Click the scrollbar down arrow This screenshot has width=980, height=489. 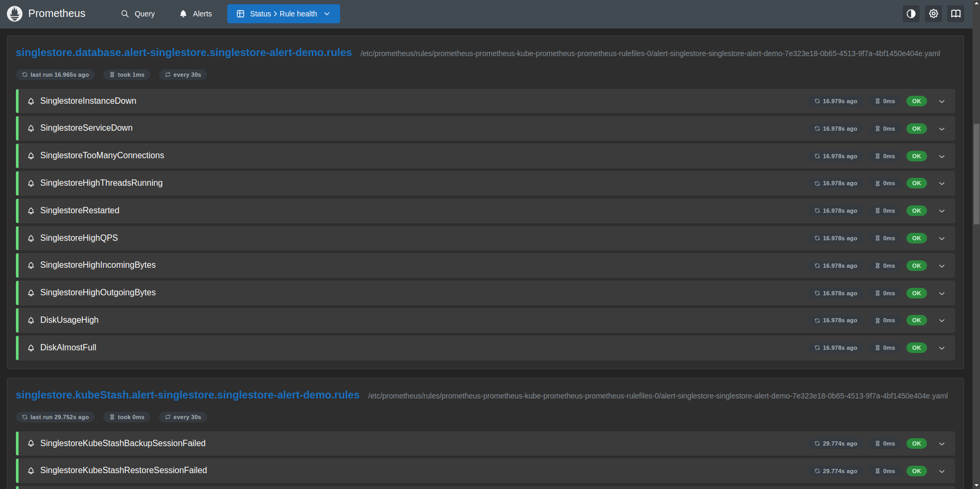(x=976, y=485)
